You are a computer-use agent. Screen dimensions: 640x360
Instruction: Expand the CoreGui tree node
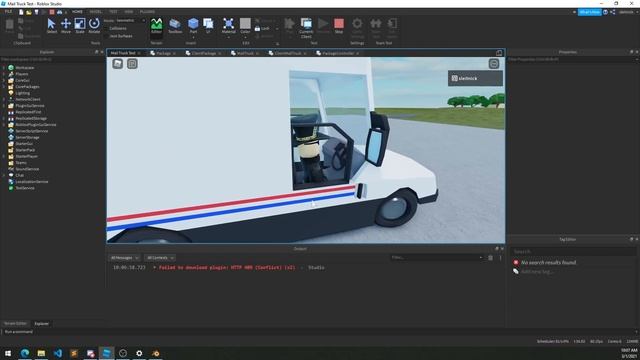[4, 80]
